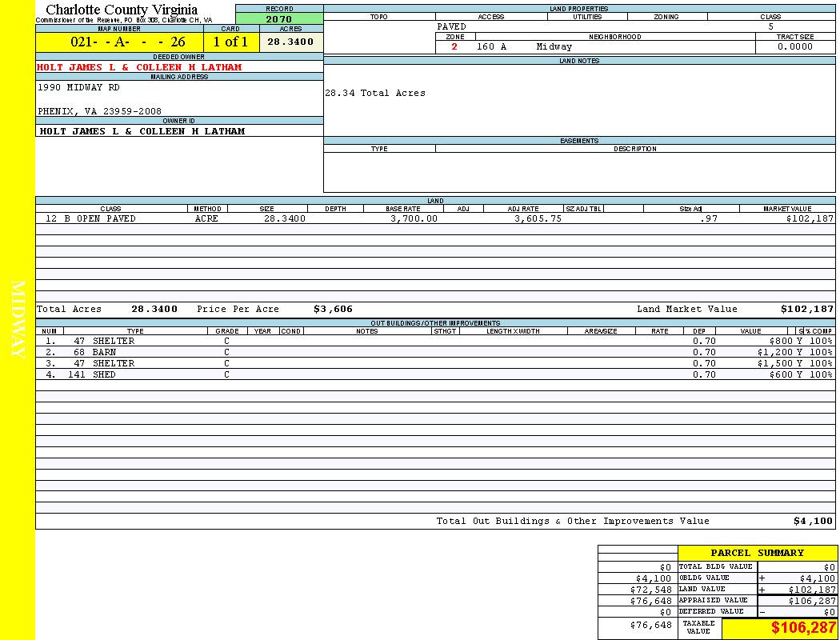840x640 pixels.
Task: Select the card indicator '1 of 1'
Action: click(230, 42)
